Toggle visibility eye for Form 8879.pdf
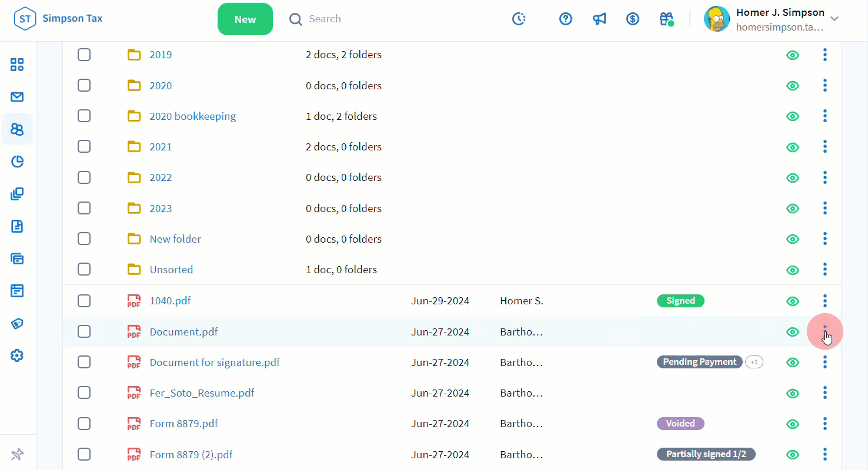The height and width of the screenshot is (470, 868). coord(793,424)
